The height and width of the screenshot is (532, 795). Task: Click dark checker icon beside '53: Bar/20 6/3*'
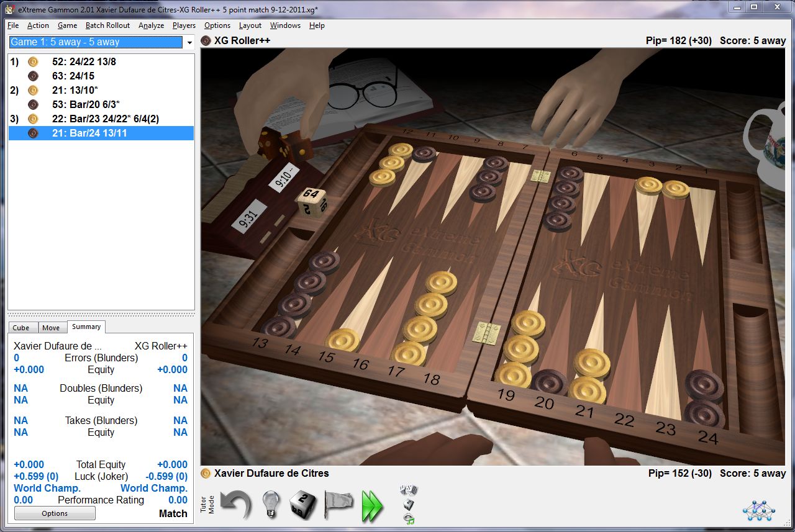coord(33,105)
